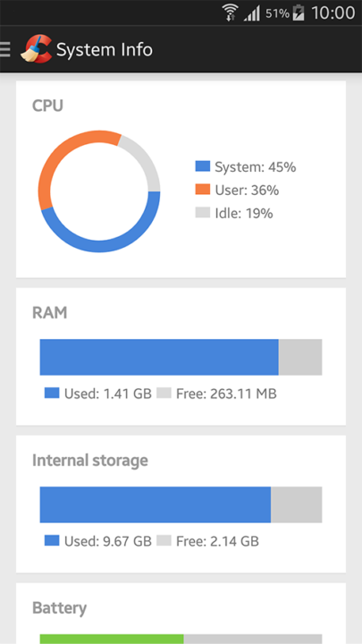
Task: Tap the RAM usage bar
Action: (181, 357)
